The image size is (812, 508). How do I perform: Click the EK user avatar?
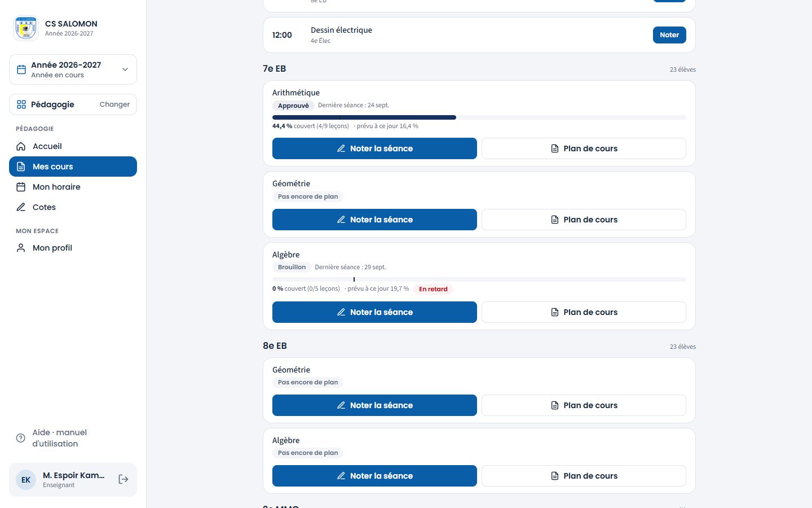[x=26, y=480]
